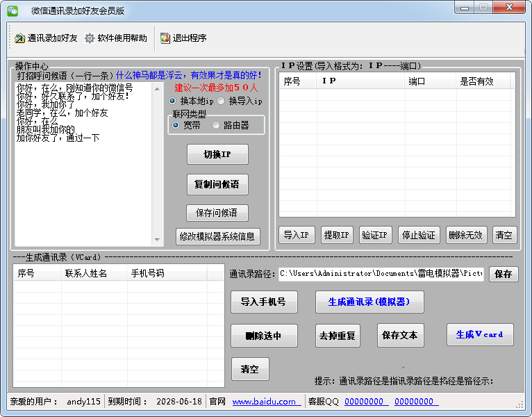Click the 停止验证 button
532x417 pixels.
point(419,235)
